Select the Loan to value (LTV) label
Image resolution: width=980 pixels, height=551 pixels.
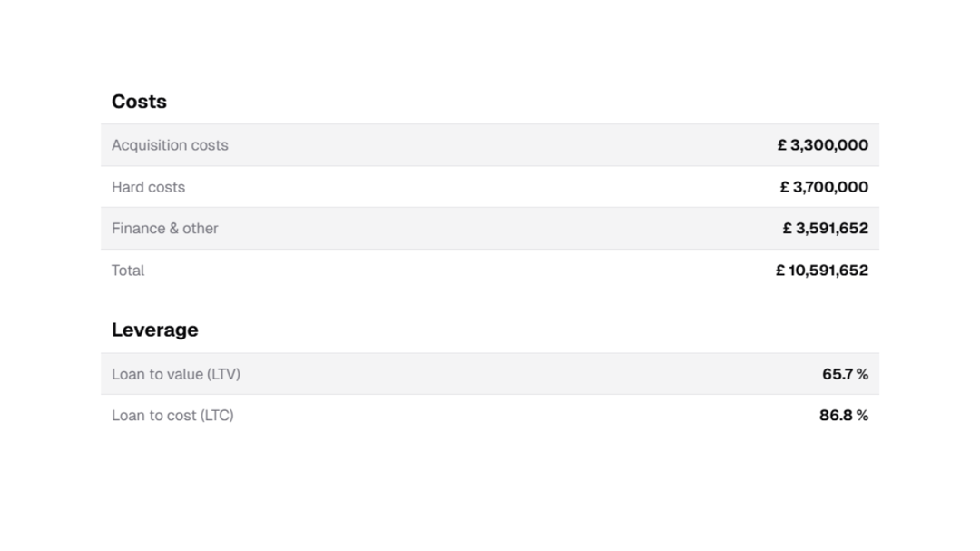tap(176, 374)
